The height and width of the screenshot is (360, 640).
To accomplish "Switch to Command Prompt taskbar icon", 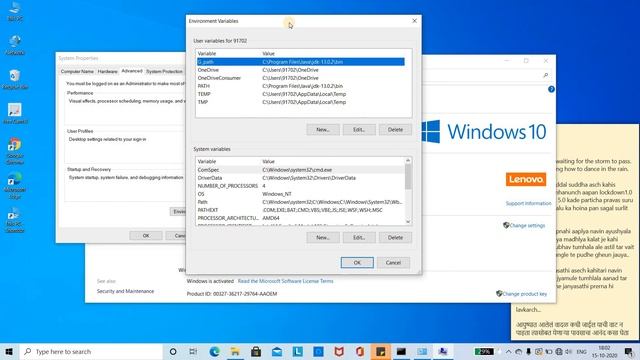I will [401, 351].
